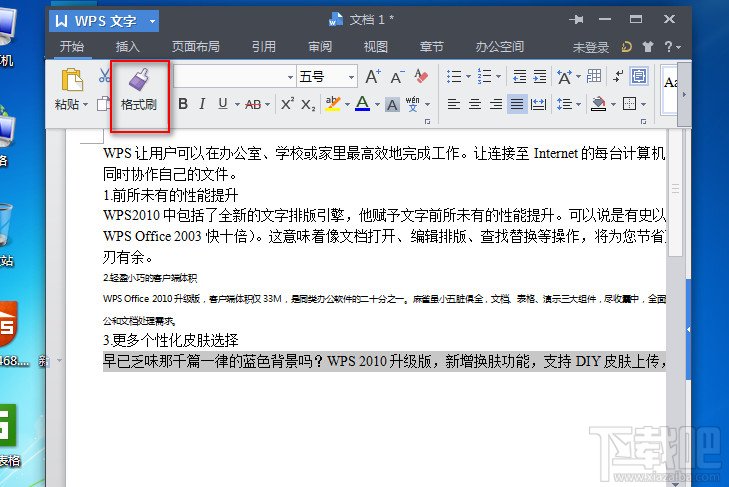729x487 pixels.
Task: Activate the Format Painter (格式刷) brush
Action: click(139, 90)
